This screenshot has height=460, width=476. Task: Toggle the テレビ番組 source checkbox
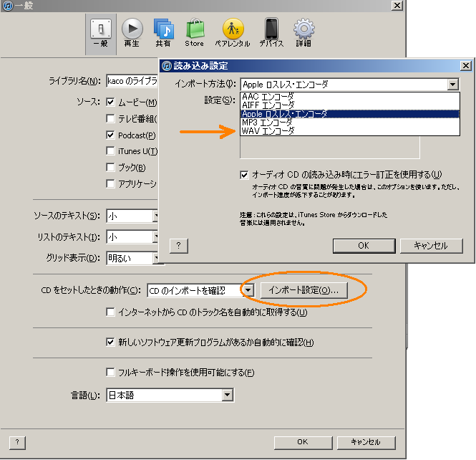pyautogui.click(x=110, y=118)
